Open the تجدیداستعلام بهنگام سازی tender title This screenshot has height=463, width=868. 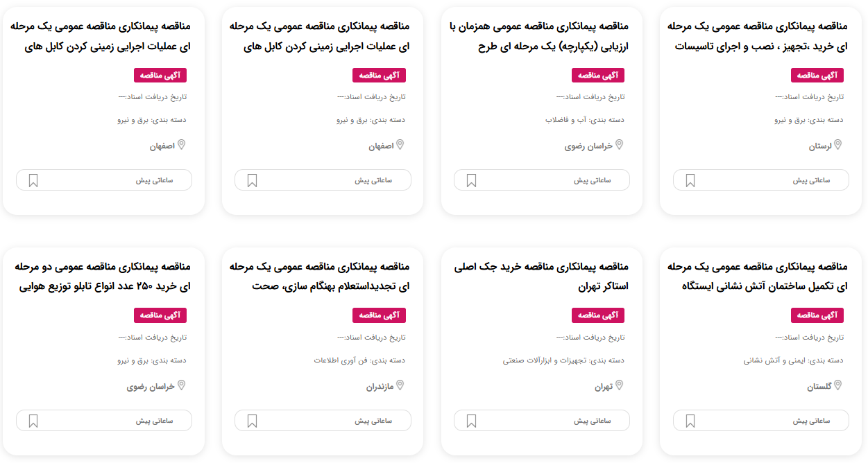[x=320, y=276]
